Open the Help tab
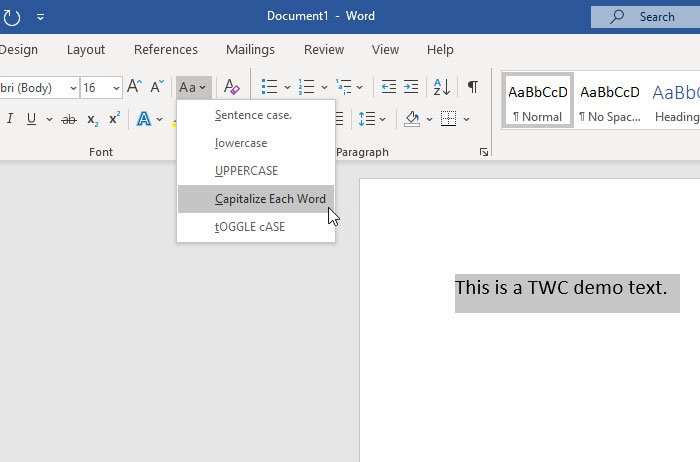This screenshot has height=462, width=700. [x=440, y=50]
